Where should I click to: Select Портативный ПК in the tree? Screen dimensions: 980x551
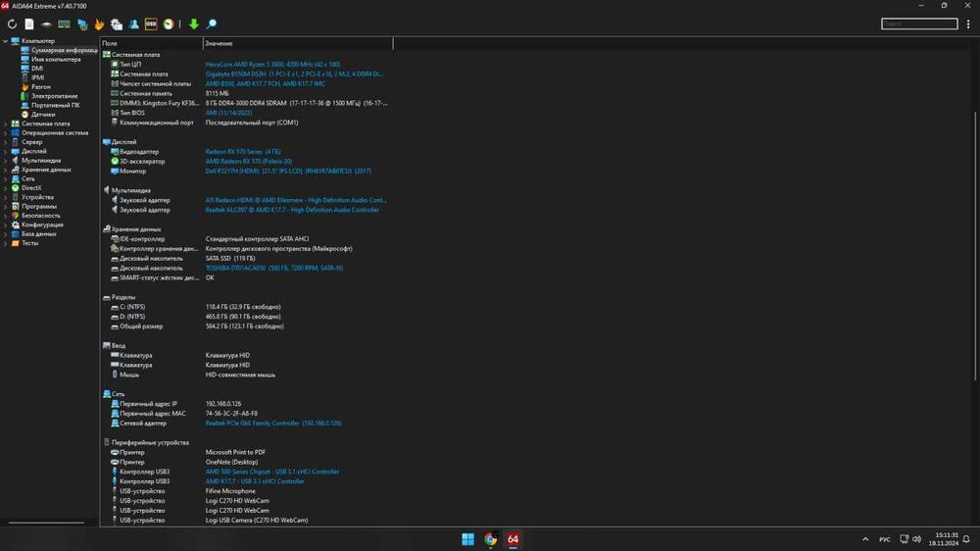pyautogui.click(x=55, y=105)
